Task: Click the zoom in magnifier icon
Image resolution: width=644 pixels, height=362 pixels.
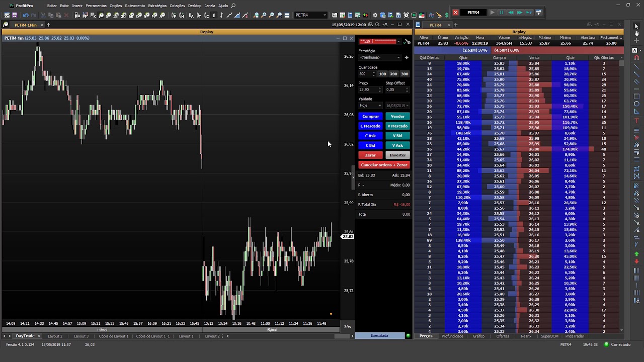Action: click(x=263, y=15)
